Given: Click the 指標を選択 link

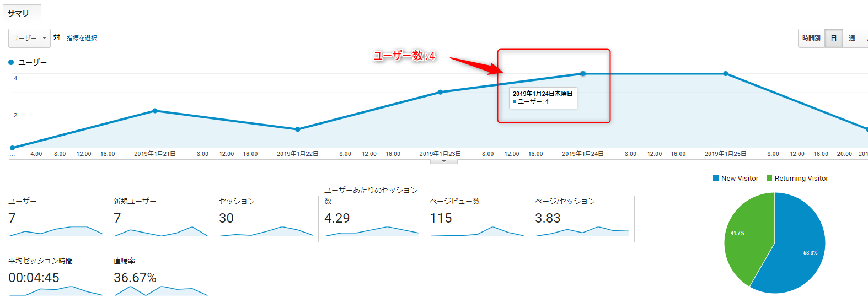Looking at the screenshot, I should [x=82, y=38].
